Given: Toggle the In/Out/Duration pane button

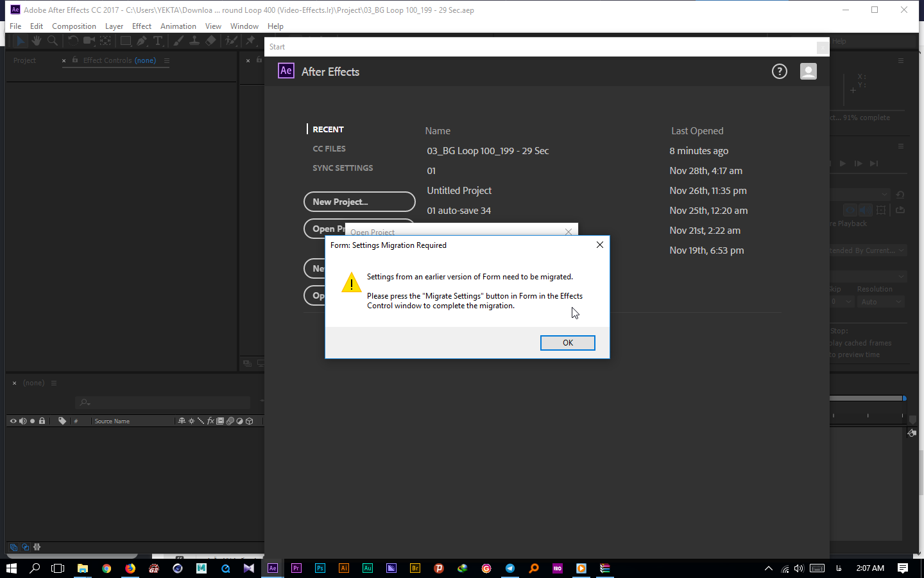Looking at the screenshot, I should click(37, 547).
